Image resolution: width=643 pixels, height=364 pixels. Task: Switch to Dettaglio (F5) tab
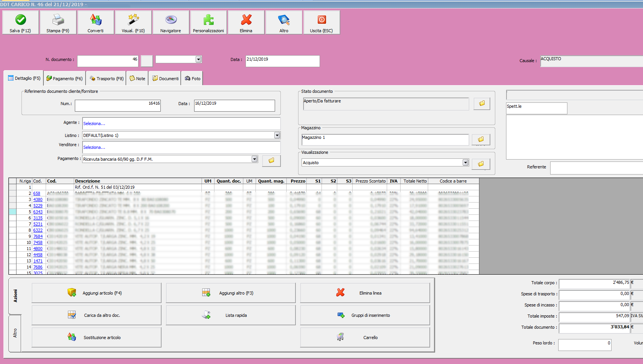pyautogui.click(x=24, y=78)
